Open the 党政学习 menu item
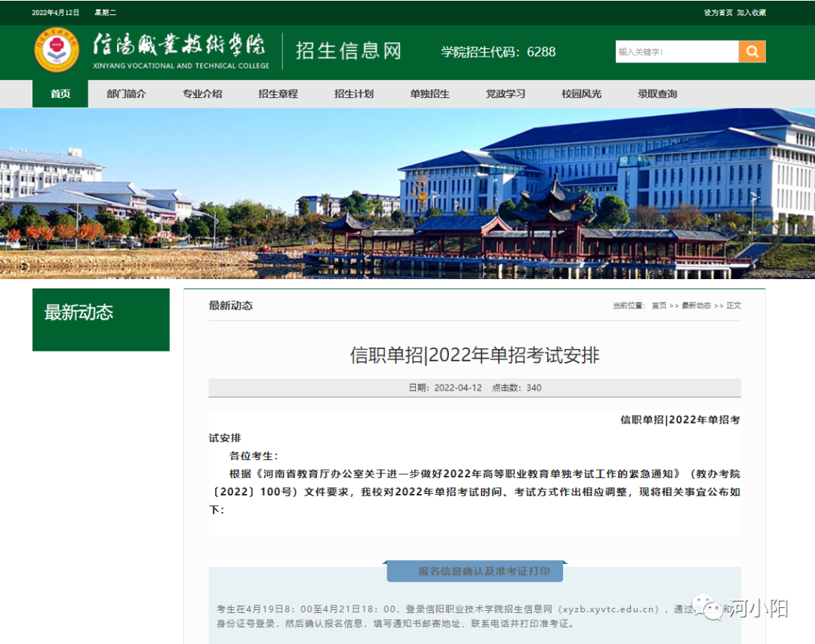Image resolution: width=815 pixels, height=644 pixels. point(506,94)
